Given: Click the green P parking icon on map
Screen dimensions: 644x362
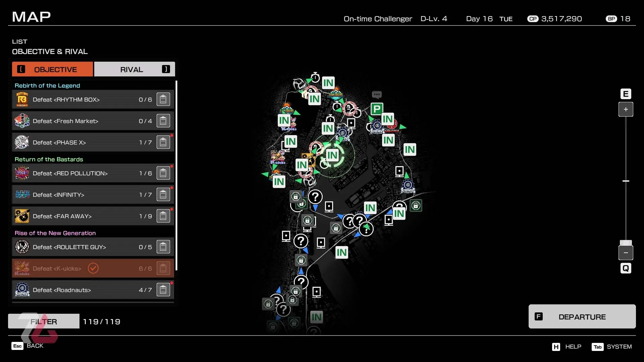Looking at the screenshot, I should point(377,109).
